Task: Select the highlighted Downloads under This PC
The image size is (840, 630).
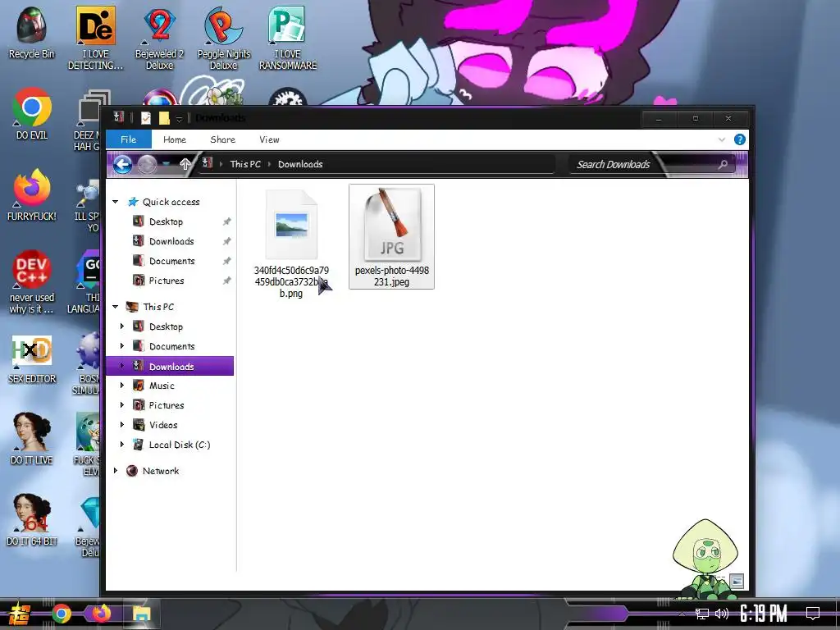Action: 169,366
